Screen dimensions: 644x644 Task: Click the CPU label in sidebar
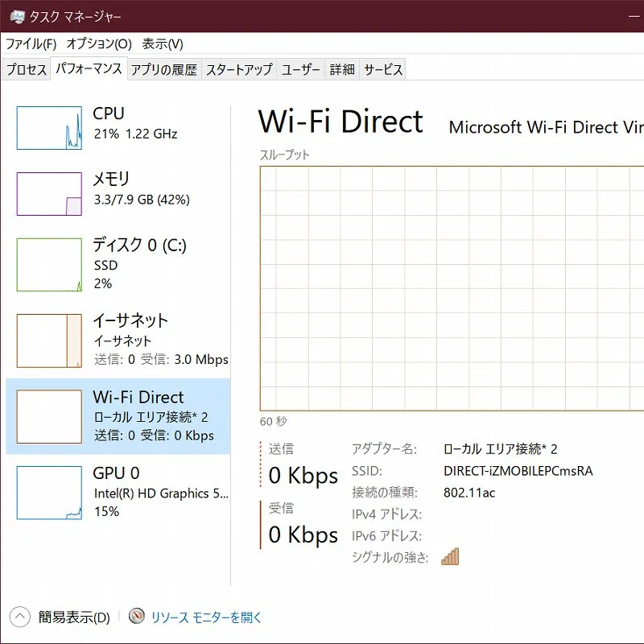point(109,114)
